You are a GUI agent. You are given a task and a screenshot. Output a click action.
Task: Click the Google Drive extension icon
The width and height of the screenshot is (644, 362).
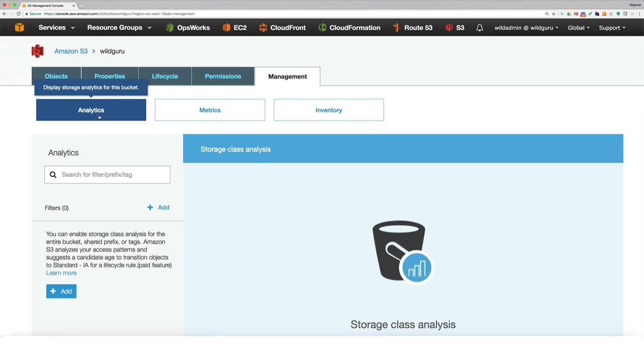point(569,14)
